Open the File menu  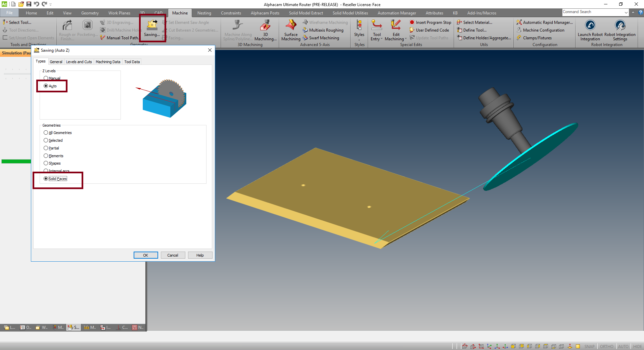click(x=9, y=13)
